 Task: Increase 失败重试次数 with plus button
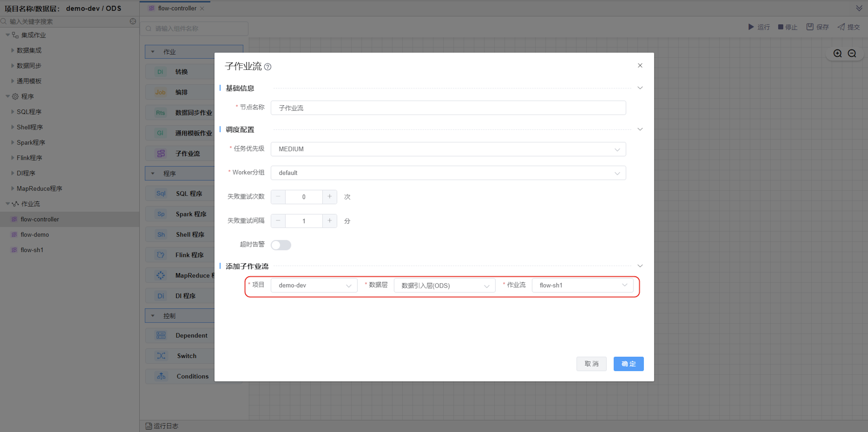pos(330,196)
